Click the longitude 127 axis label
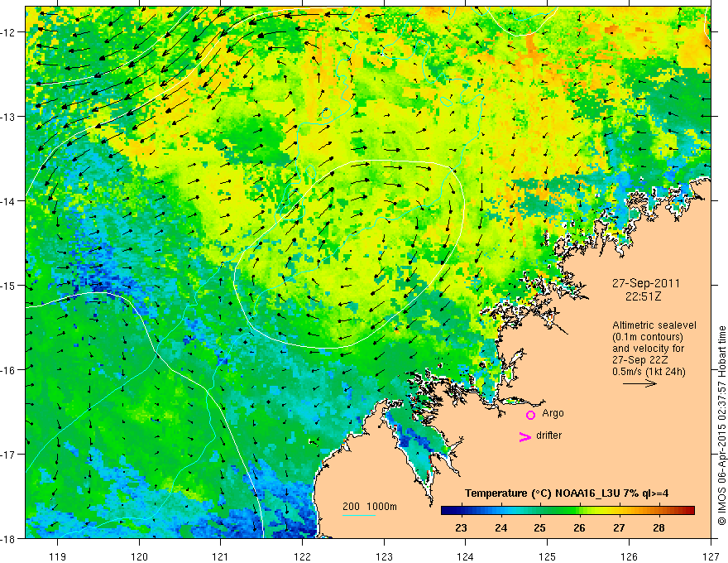728x563 pixels. (x=711, y=556)
